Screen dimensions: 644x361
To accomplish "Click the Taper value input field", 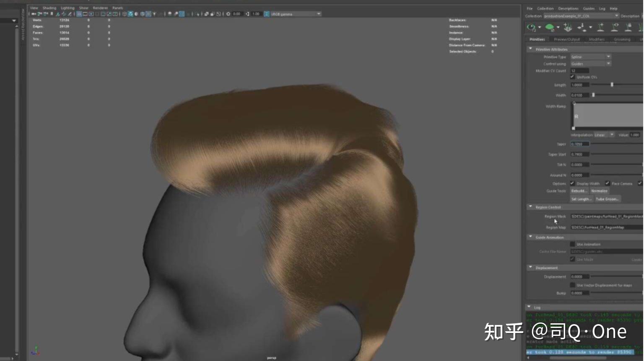I will 580,144.
